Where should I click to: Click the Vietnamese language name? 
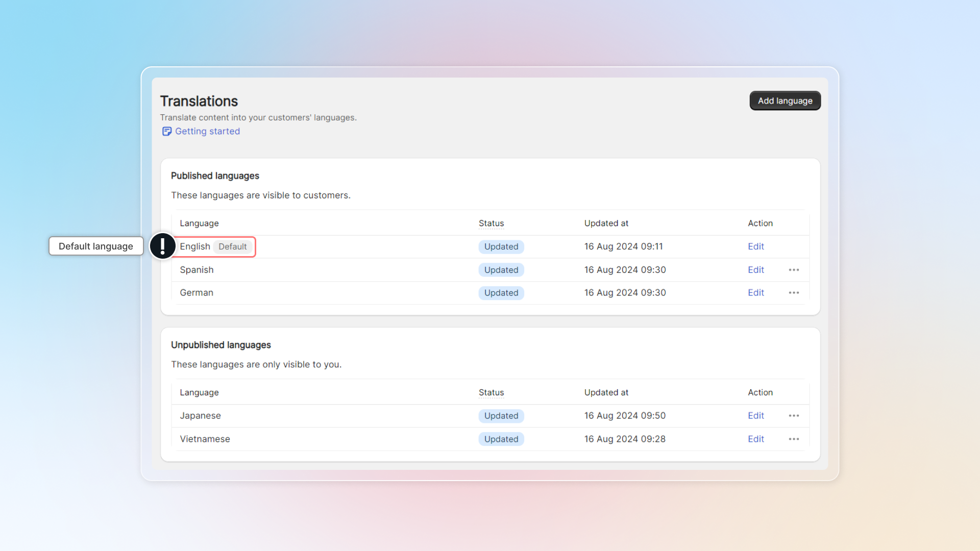click(205, 439)
